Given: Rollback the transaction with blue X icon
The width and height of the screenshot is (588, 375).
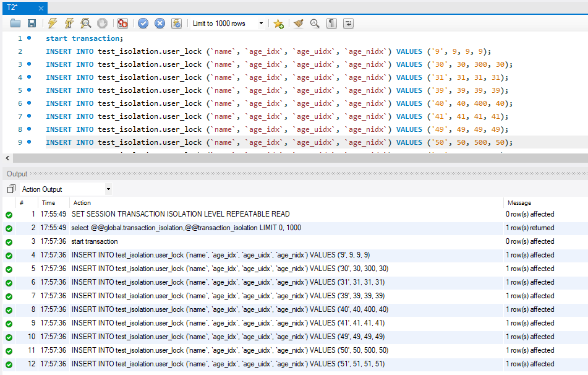Looking at the screenshot, I should 160,24.
